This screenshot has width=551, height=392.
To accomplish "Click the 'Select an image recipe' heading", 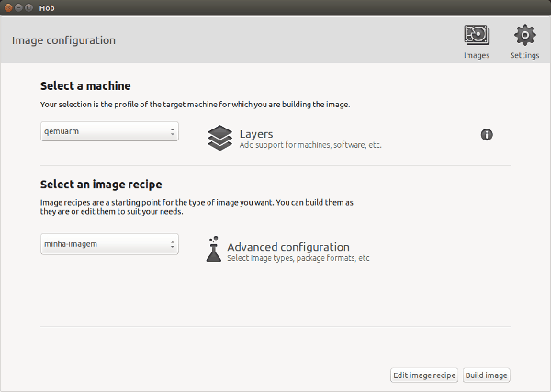I will point(101,185).
